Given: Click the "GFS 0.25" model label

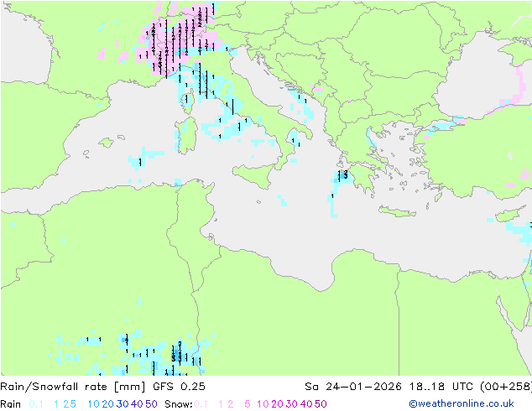Looking at the screenshot, I should (x=179, y=387).
